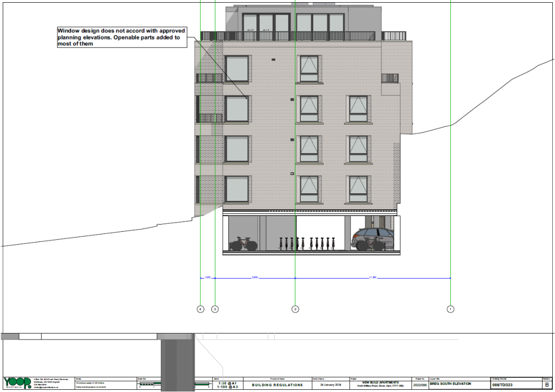Image resolution: width=555 pixels, height=392 pixels.
Task: Click the grid line bubble numbered 3
Action: click(x=215, y=309)
